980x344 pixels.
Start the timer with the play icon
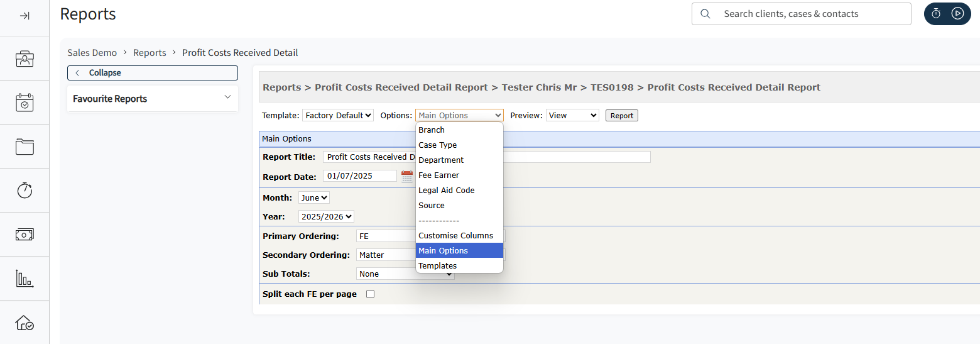[x=957, y=13]
